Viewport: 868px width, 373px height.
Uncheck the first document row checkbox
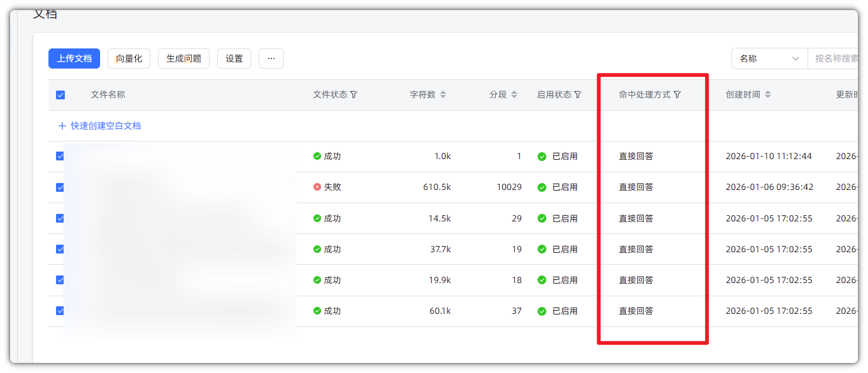coord(60,156)
